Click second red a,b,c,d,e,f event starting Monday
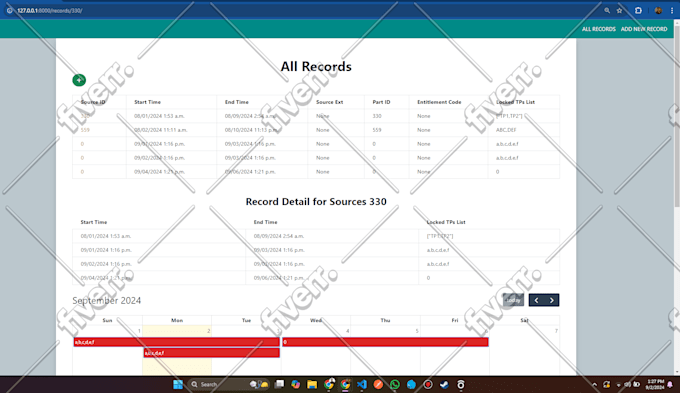 [x=212, y=353]
